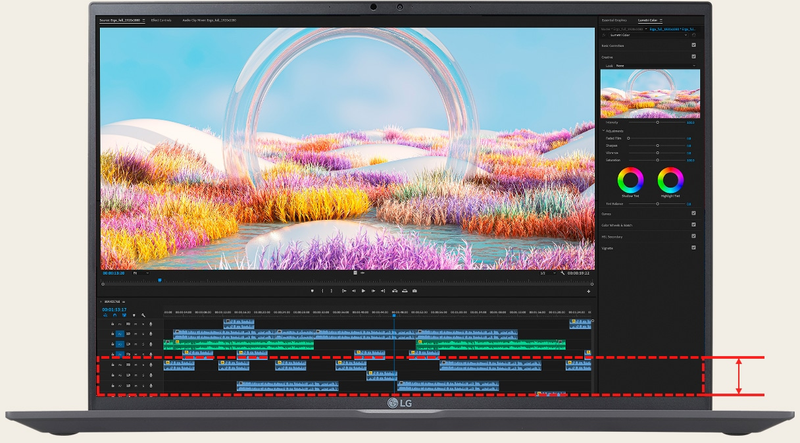Collapse the Adjustments disclosure triangle
The width and height of the screenshot is (800, 443).
point(603,131)
